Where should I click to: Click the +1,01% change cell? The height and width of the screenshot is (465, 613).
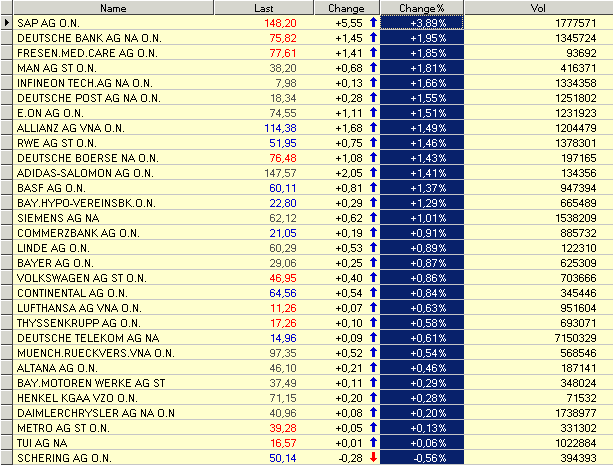422,218
